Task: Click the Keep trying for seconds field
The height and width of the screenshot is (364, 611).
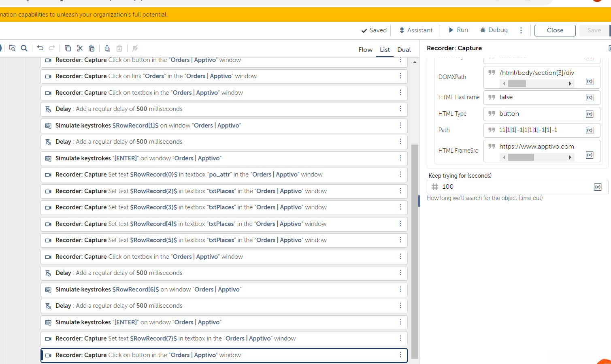Action: click(514, 187)
